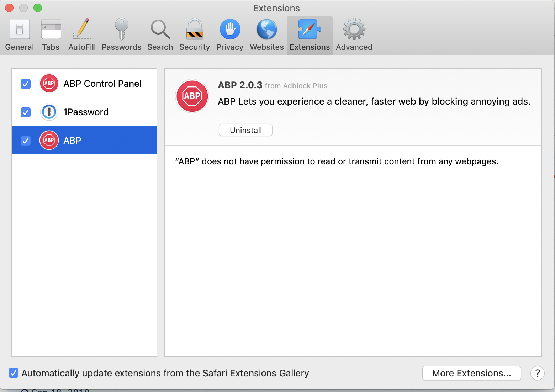
Task: Open More Extensions gallery
Action: click(471, 373)
